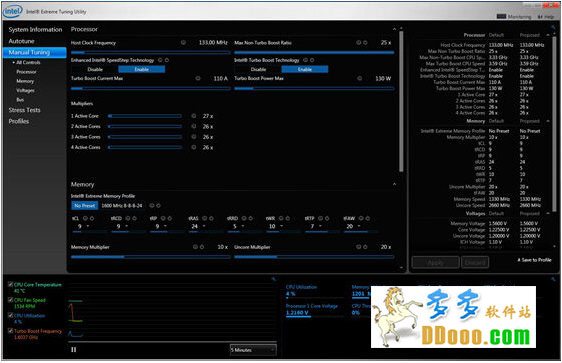
Task: Click the Host Clock Frequency slider
Action: 151,52
